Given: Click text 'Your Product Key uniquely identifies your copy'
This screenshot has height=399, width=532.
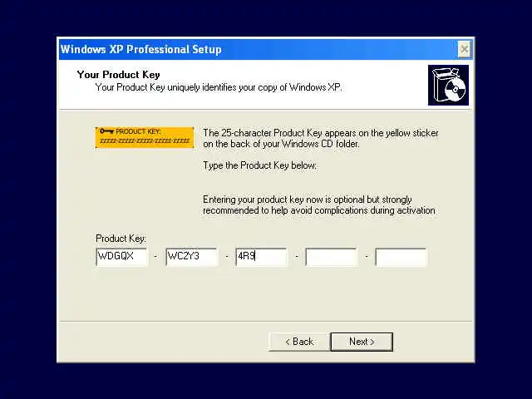Looking at the screenshot, I should coord(187,87).
